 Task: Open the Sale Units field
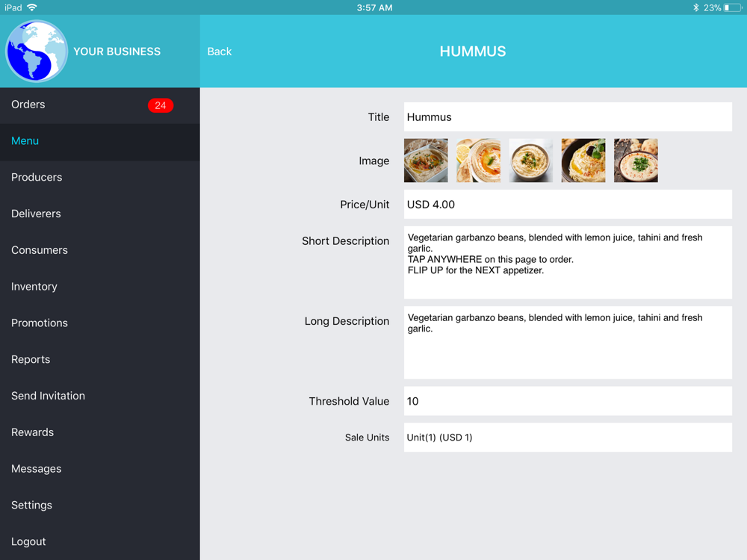568,437
